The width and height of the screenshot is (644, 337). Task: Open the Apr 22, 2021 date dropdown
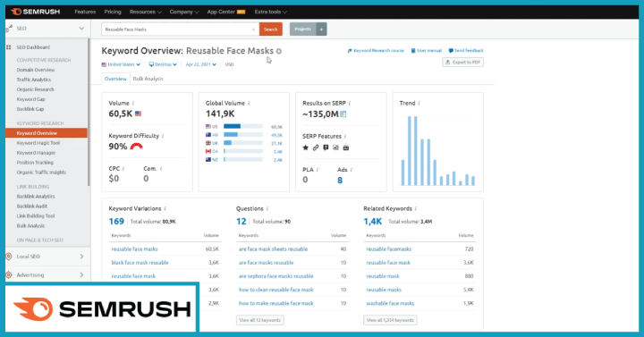click(x=201, y=64)
